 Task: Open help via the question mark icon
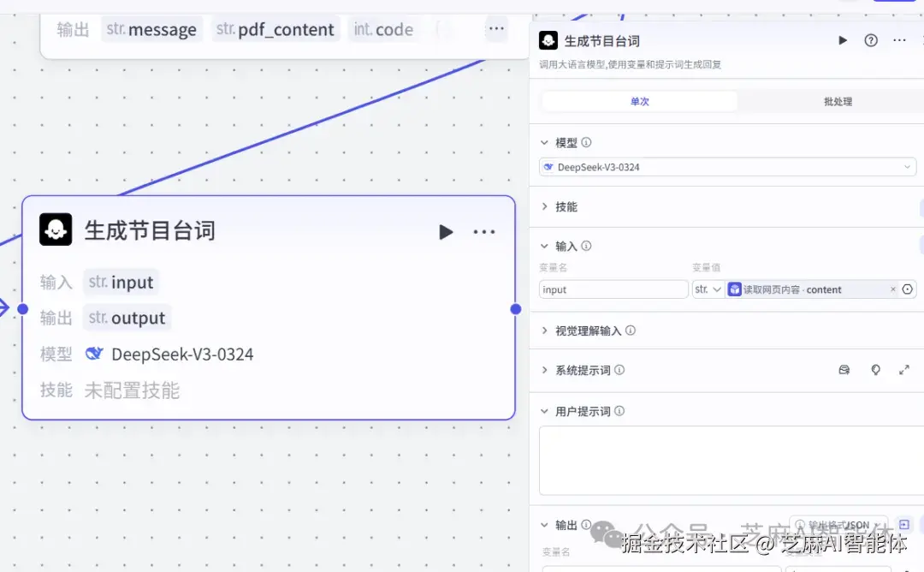pyautogui.click(x=871, y=40)
